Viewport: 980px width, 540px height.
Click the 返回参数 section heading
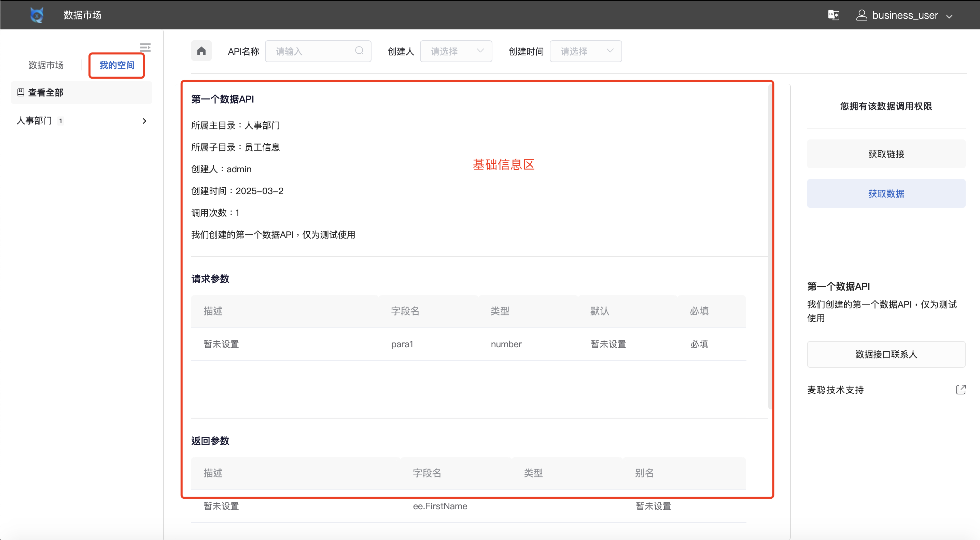[x=210, y=441]
